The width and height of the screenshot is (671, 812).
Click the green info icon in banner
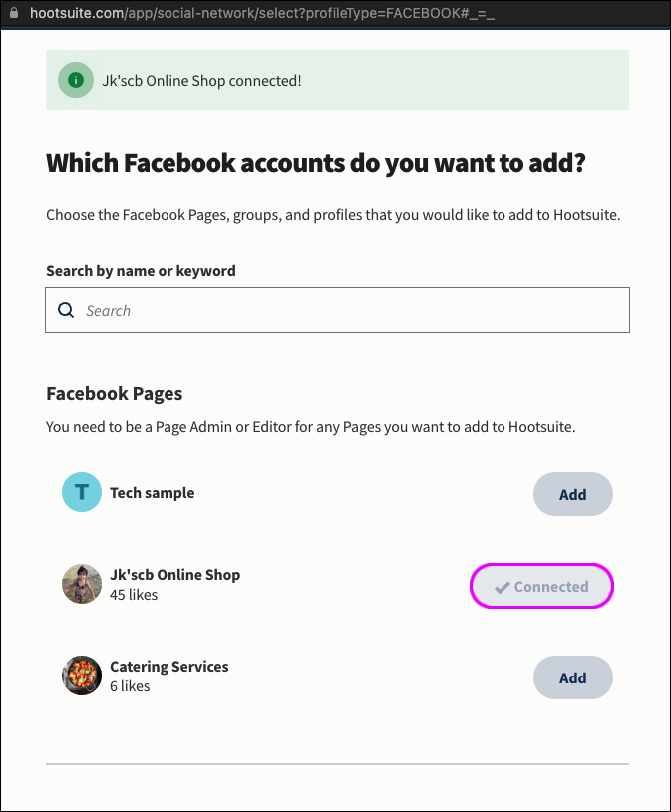(75, 80)
